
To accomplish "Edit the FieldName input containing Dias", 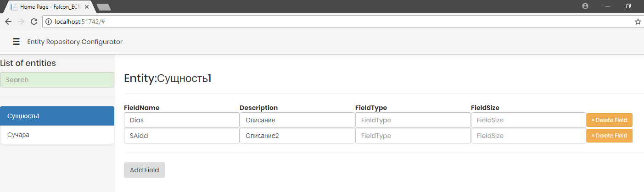I will pyautogui.click(x=182, y=120).
